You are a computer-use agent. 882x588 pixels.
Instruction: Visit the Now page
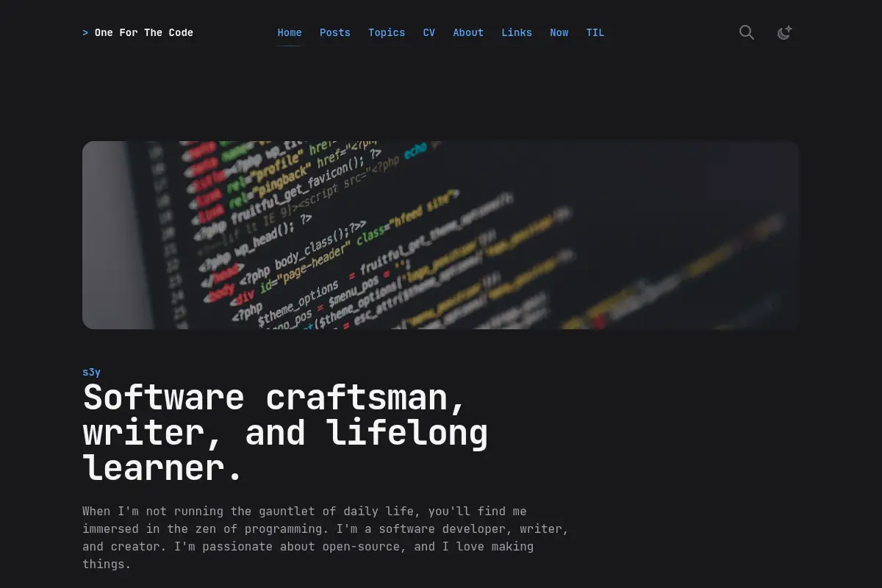(x=559, y=32)
